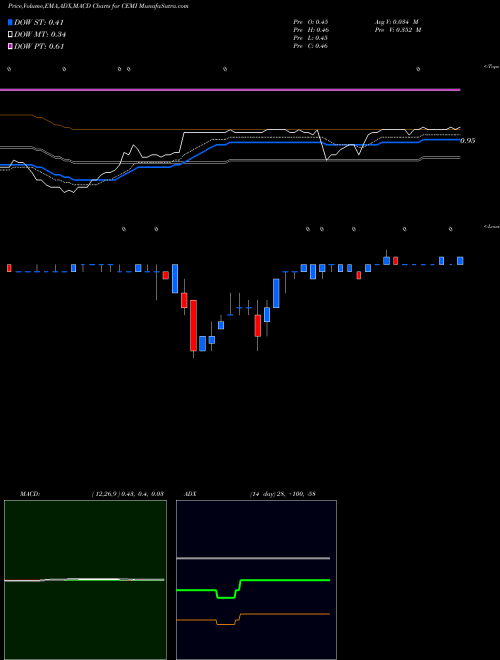The image size is (500, 660).
Task: Click the 'Pre H: 0.46' value
Action: (311, 30)
